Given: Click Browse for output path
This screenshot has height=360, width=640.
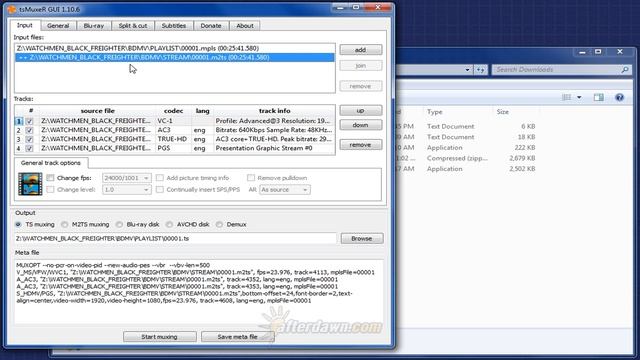Looking at the screenshot, I should (x=362, y=238).
